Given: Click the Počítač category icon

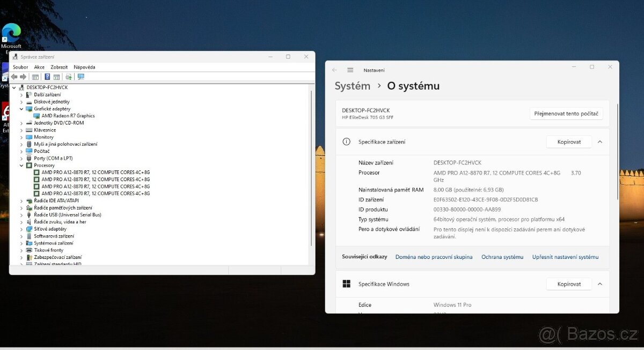Looking at the screenshot, I should click(x=29, y=151).
